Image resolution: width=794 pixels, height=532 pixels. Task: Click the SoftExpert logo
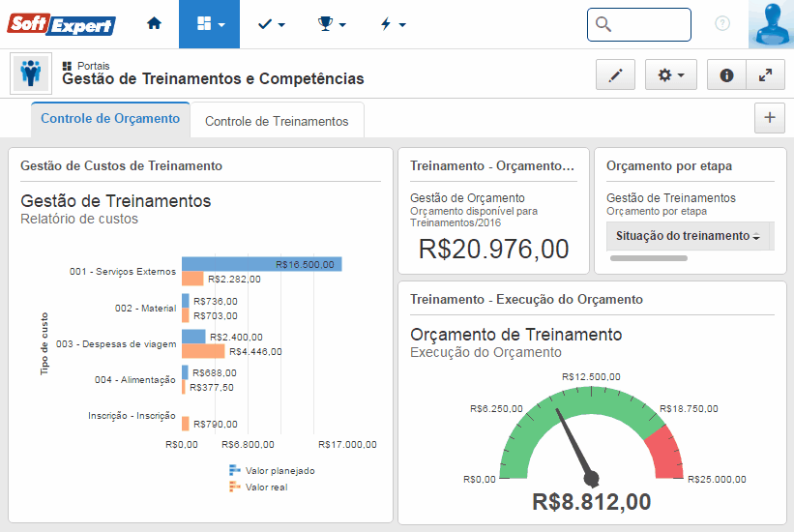coord(62,24)
